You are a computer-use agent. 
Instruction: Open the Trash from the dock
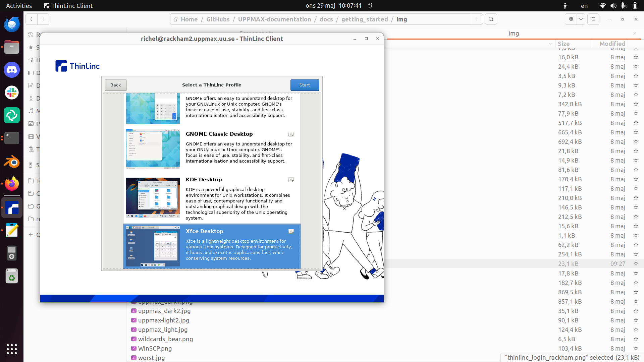point(12,277)
